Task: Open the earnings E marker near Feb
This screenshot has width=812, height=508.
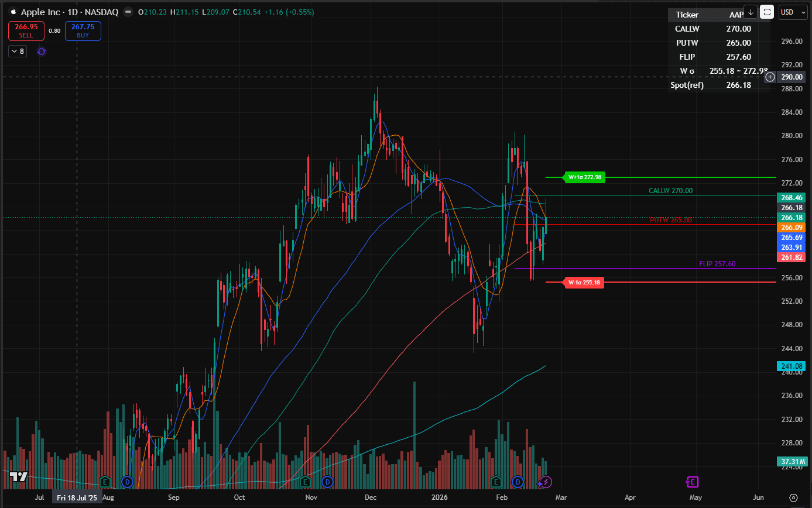Action: (x=495, y=482)
